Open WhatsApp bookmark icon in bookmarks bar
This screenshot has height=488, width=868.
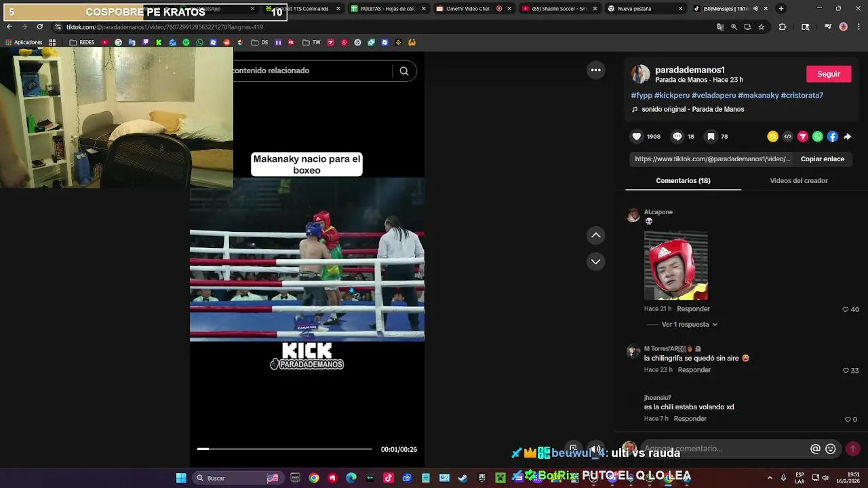coord(199,42)
